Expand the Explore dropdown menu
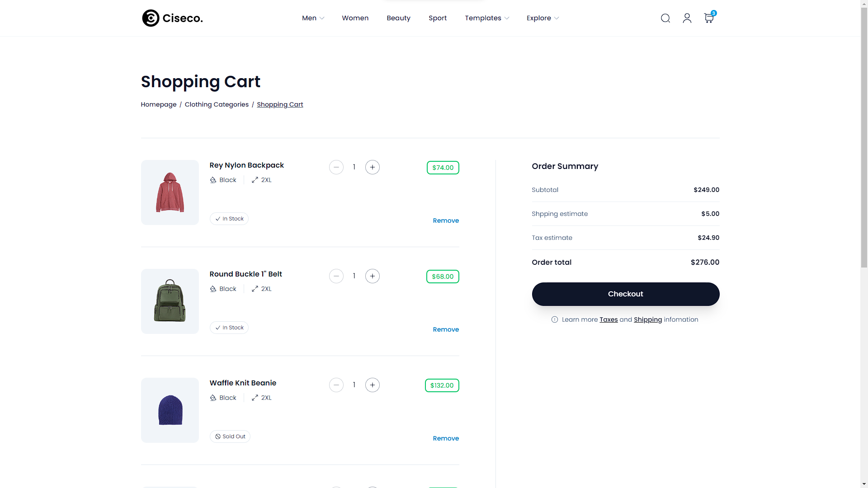 pyautogui.click(x=542, y=18)
